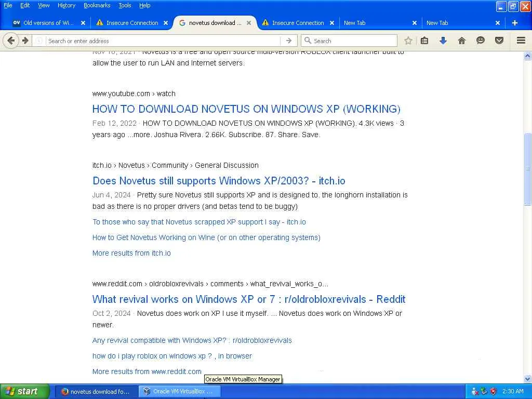This screenshot has width=532, height=399.
Task: Close the last New Tab
Action: pos(497,23)
